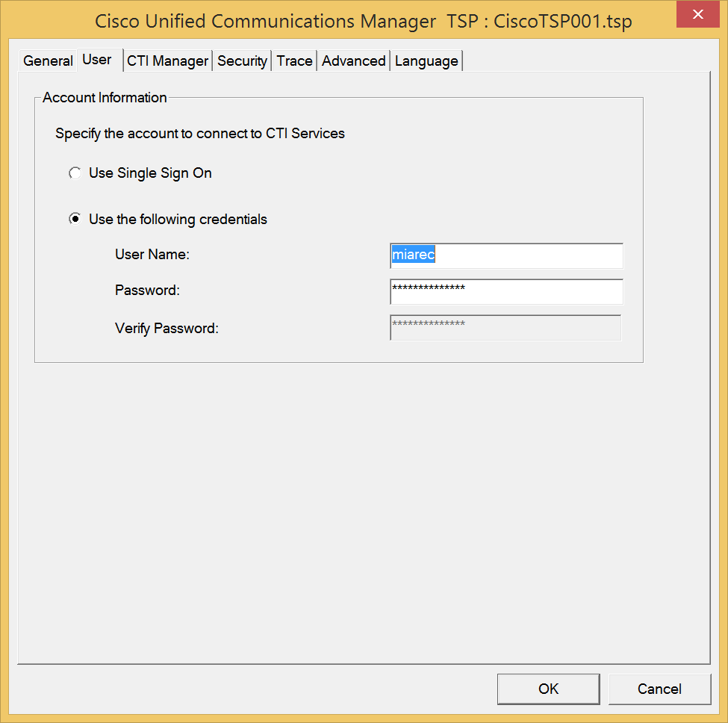Open the Language tab
This screenshot has height=723, width=728.
click(426, 60)
